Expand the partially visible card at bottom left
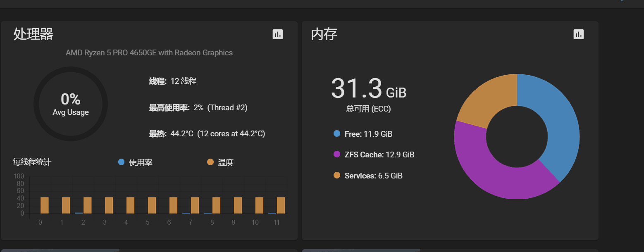This screenshot has height=252, width=644. point(60,250)
